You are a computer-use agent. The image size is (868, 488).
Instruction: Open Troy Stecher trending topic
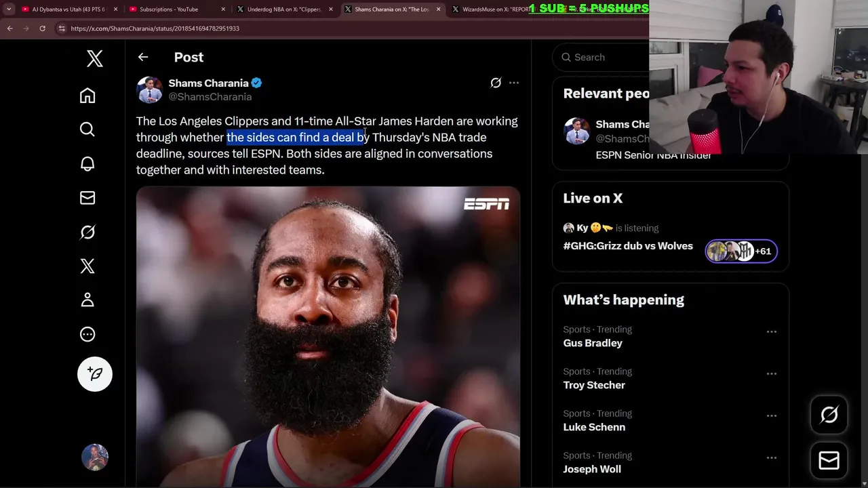[594, 385]
